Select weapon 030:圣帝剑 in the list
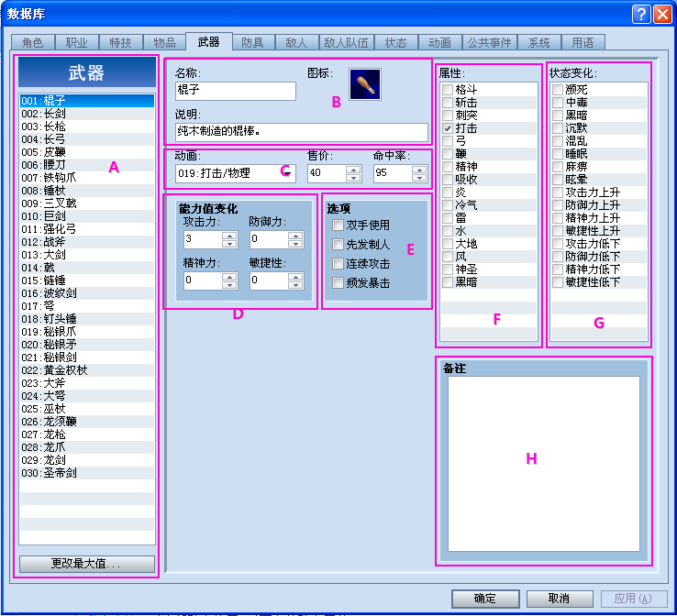 click(x=87, y=473)
